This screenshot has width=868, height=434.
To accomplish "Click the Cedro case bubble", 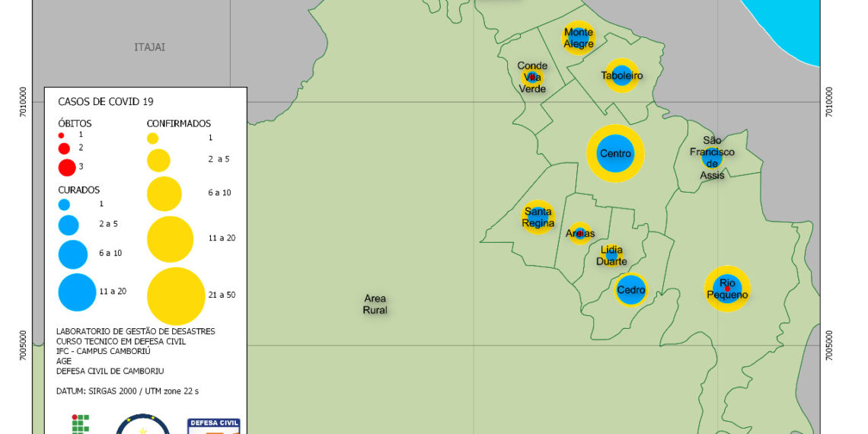I will [x=631, y=289].
